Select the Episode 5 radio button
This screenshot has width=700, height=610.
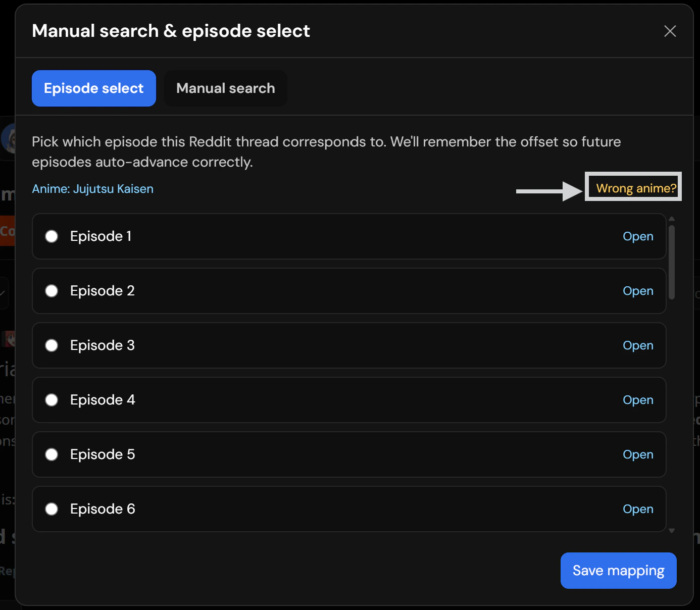52,454
